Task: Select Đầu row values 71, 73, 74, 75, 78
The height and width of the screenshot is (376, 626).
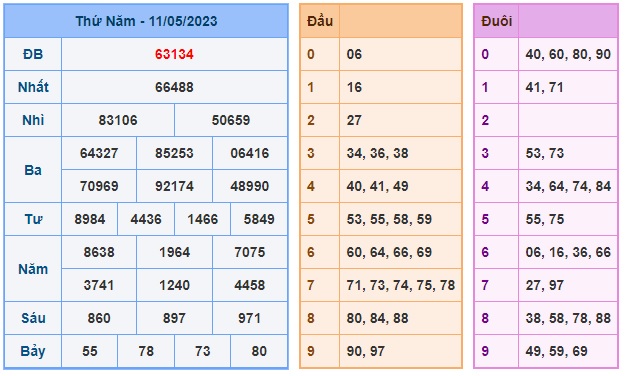Action: click(401, 285)
